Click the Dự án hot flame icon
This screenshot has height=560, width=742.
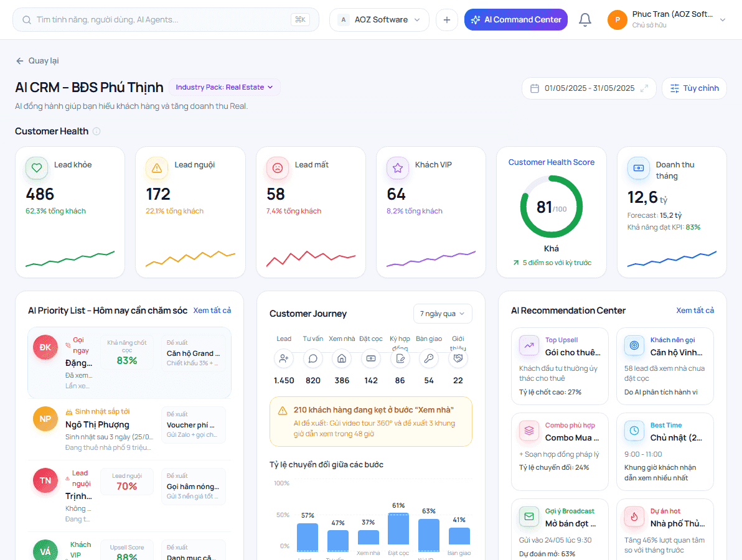(x=634, y=516)
